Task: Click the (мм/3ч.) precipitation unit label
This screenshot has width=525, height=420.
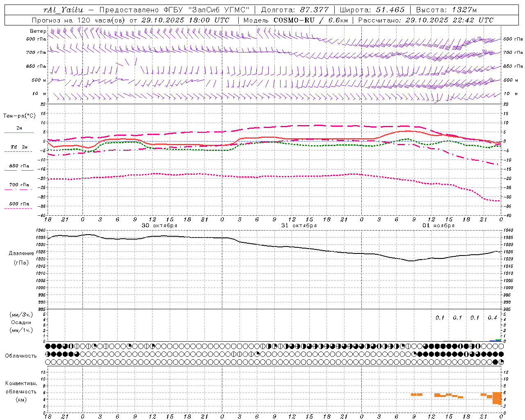Action: tap(21, 315)
